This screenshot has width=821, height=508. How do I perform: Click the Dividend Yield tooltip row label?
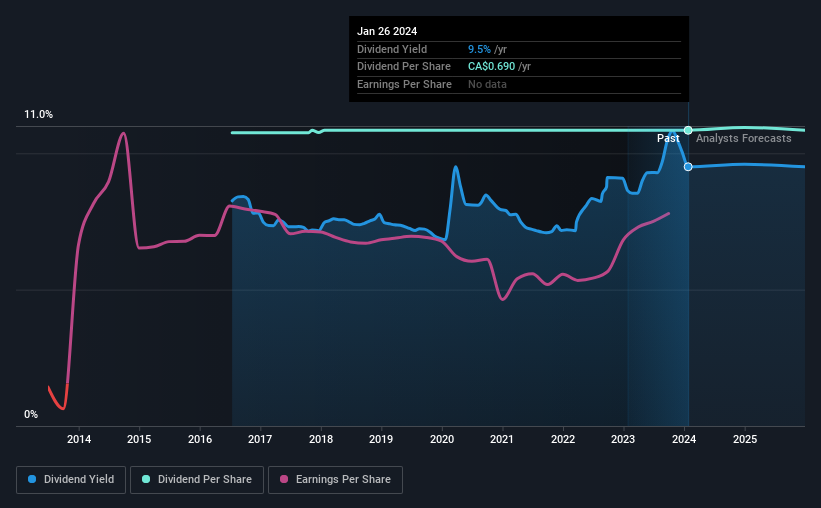click(x=392, y=49)
